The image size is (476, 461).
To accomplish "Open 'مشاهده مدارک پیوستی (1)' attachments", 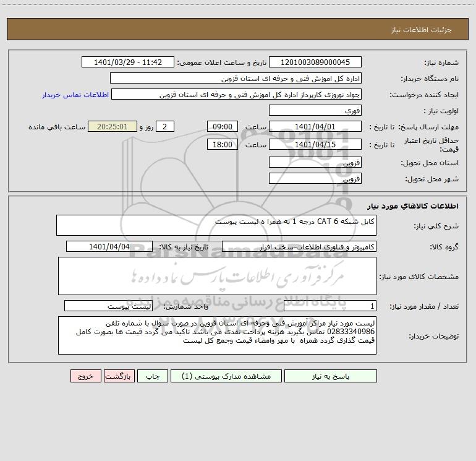I will (x=226, y=376).
